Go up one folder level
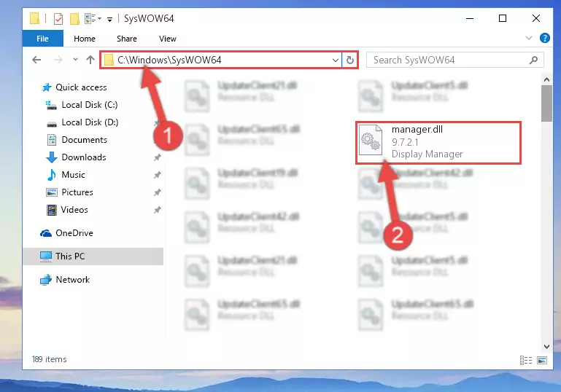 click(x=90, y=60)
